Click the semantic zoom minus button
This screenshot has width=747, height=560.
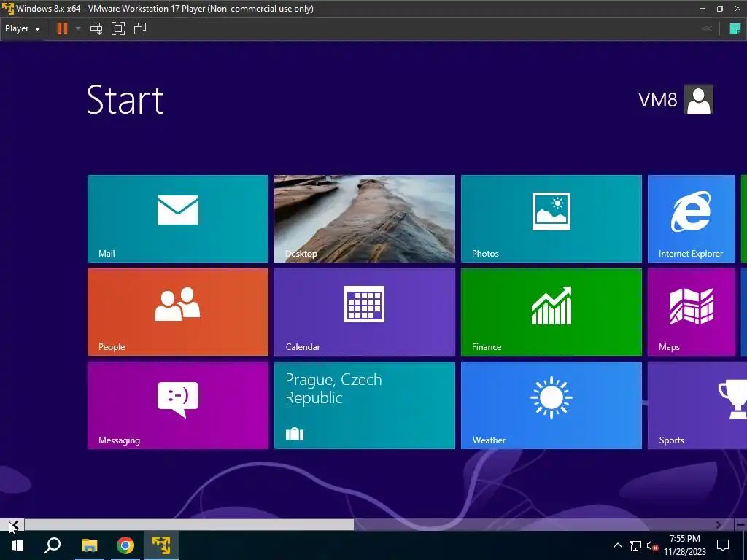(740, 525)
